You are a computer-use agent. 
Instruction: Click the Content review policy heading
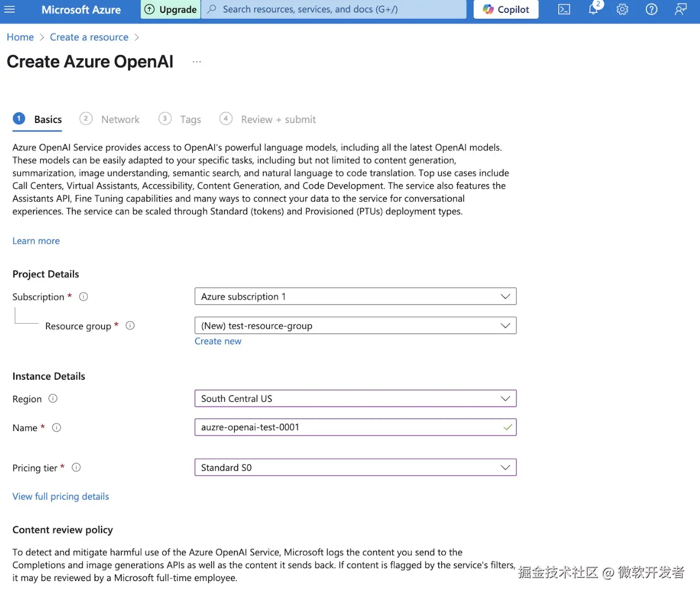[x=63, y=530]
